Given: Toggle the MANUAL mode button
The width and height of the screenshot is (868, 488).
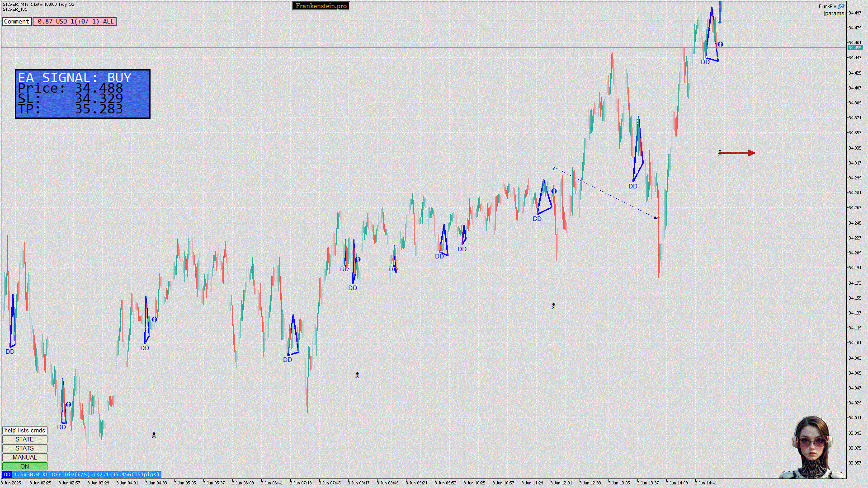Looking at the screenshot, I should (25, 457).
